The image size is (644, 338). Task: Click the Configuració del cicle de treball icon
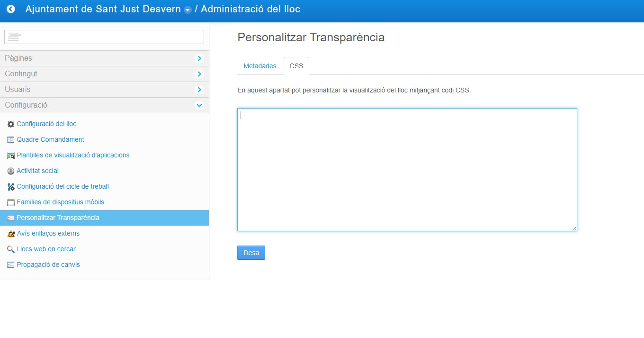11,187
